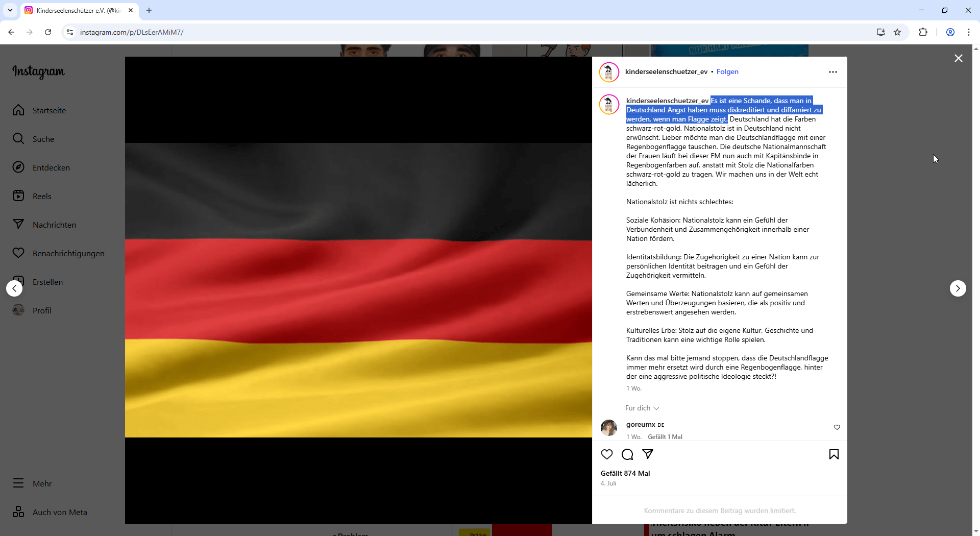
Task: Reload the Instagram page
Action: pyautogui.click(x=48, y=32)
